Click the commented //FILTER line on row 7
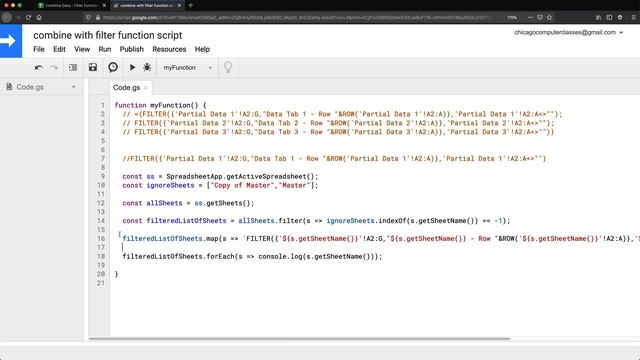 click(x=334, y=159)
